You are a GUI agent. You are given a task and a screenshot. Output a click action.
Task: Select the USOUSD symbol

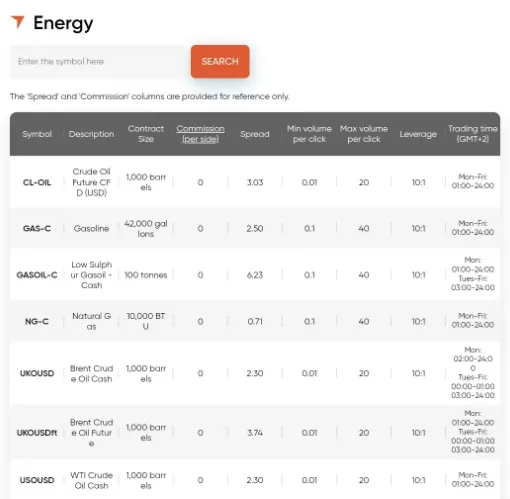[x=37, y=480]
